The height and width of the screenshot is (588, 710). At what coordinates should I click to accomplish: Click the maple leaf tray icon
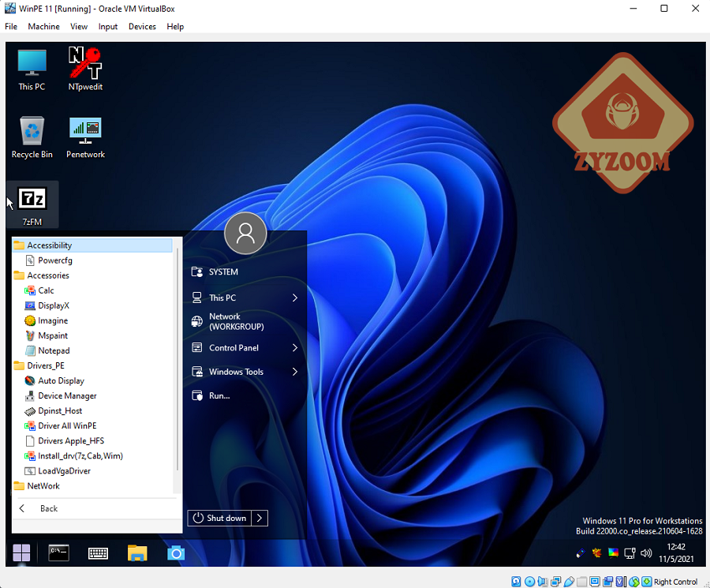tap(597, 552)
